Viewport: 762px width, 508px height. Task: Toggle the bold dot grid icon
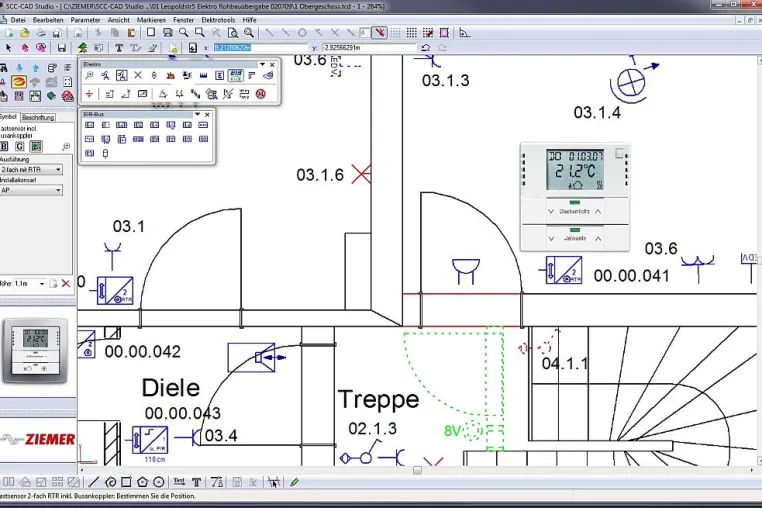click(412, 33)
